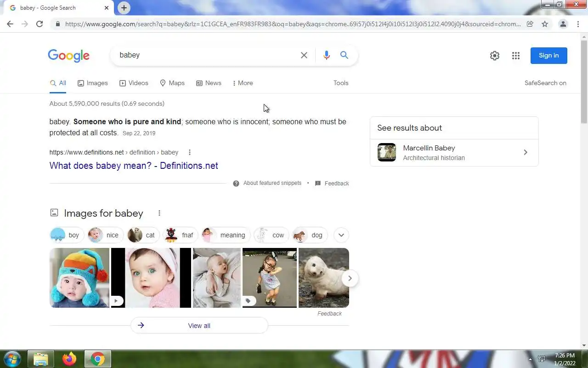Viewport: 588px width, 368px height.
Task: Launch Firefox from the taskbar
Action: pyautogui.click(x=69, y=359)
